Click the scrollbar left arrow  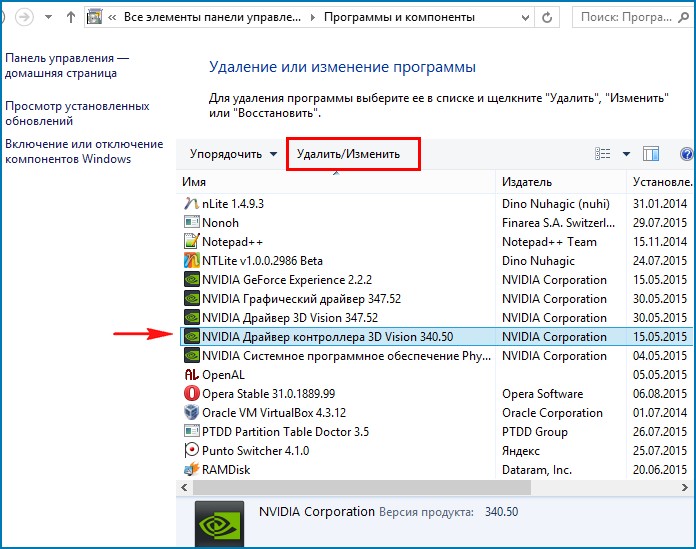pos(184,487)
